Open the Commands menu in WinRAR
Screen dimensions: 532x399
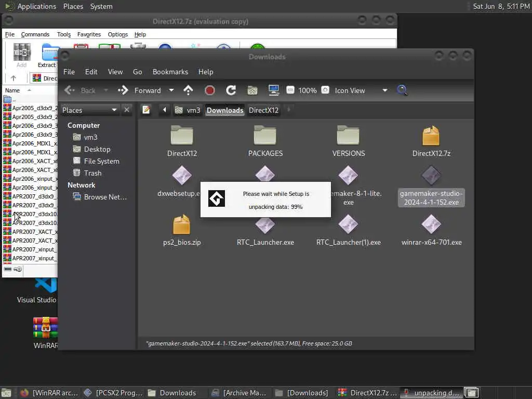pyautogui.click(x=35, y=34)
